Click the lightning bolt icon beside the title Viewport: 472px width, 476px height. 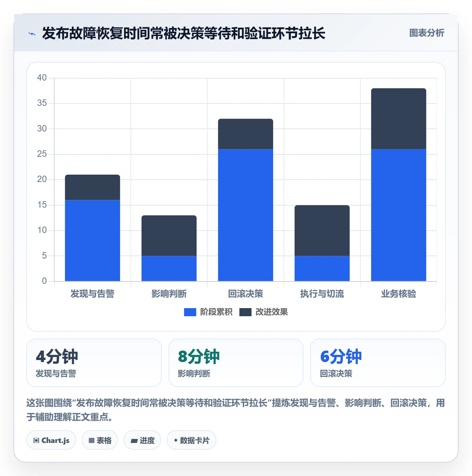point(32,34)
